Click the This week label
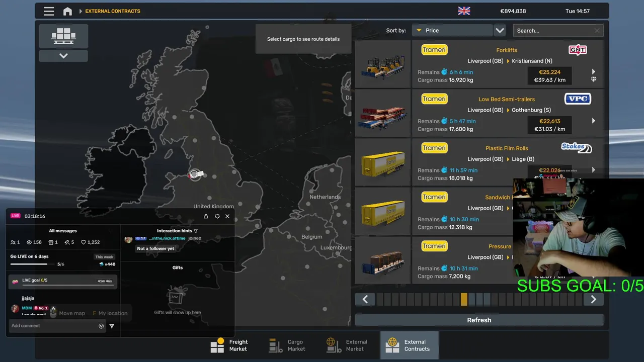This screenshot has height=362, width=644. [105, 257]
